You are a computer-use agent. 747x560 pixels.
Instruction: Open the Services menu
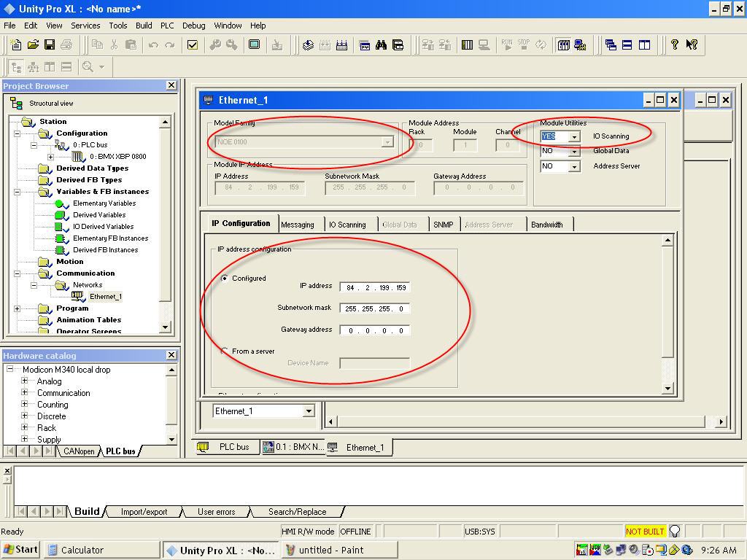[85, 26]
